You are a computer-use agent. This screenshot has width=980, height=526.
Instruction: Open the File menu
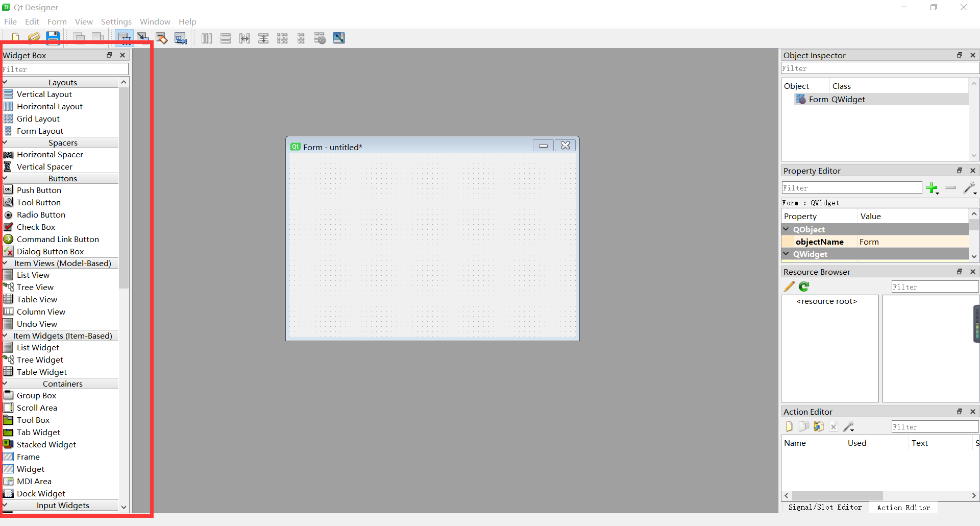point(10,21)
